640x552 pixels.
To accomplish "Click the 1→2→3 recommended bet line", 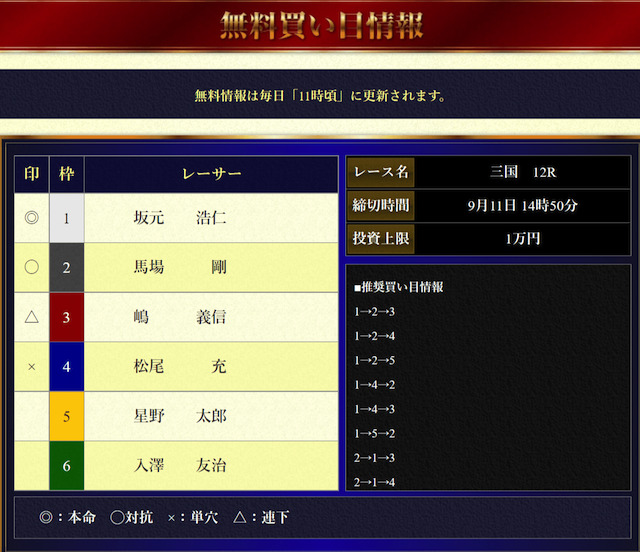I will click(x=375, y=312).
